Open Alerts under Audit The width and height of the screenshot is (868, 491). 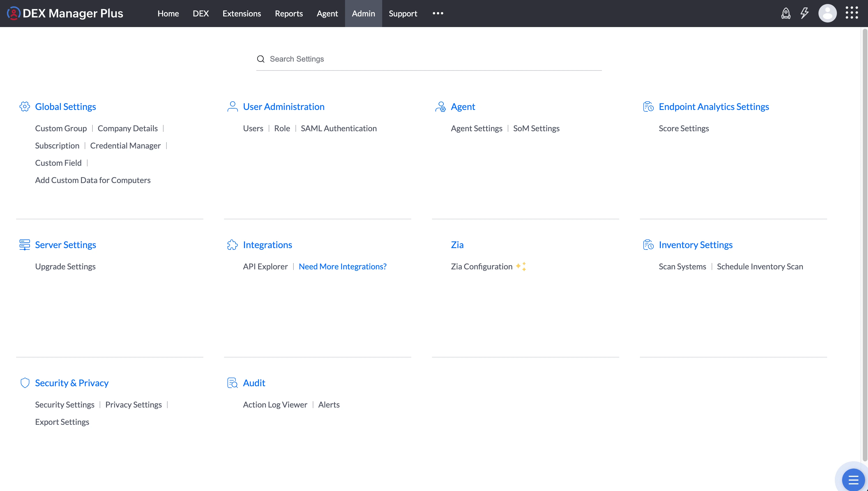pyautogui.click(x=329, y=405)
